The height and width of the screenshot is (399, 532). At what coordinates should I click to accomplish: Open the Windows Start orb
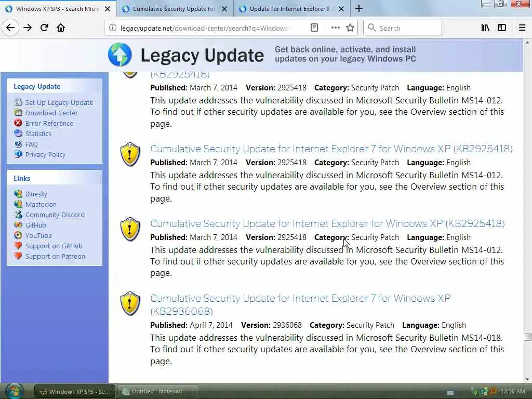14,392
